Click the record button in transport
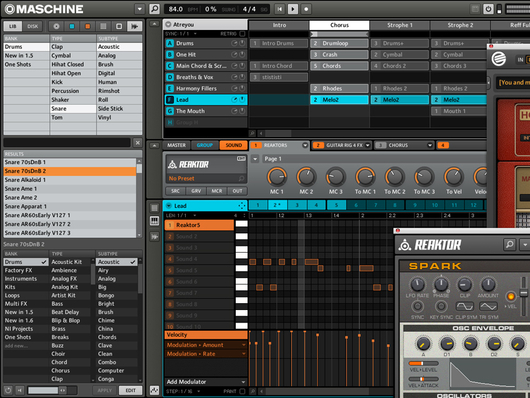Image resolution: width=530 pixels, height=398 pixels. (306, 9)
